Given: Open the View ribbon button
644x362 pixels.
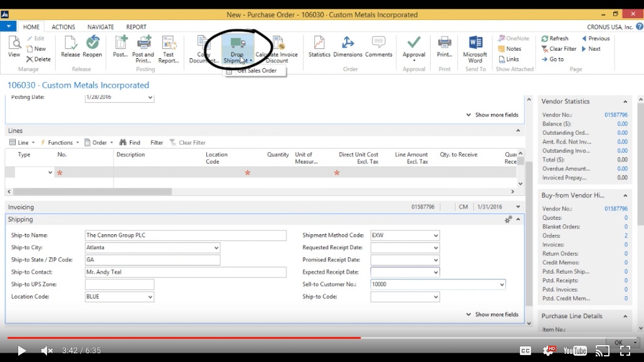Looking at the screenshot, I should tap(14, 46).
